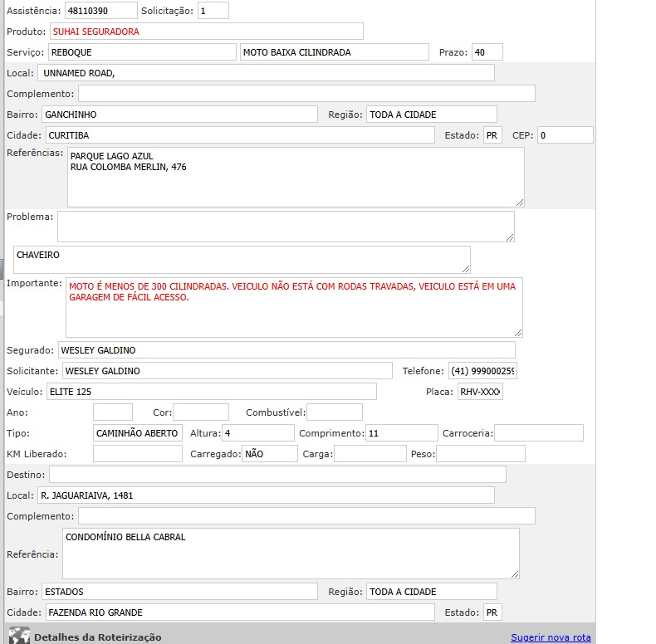
Task: Click the CHAVEIRO textarea resize handle
Action: pyautogui.click(x=465, y=268)
